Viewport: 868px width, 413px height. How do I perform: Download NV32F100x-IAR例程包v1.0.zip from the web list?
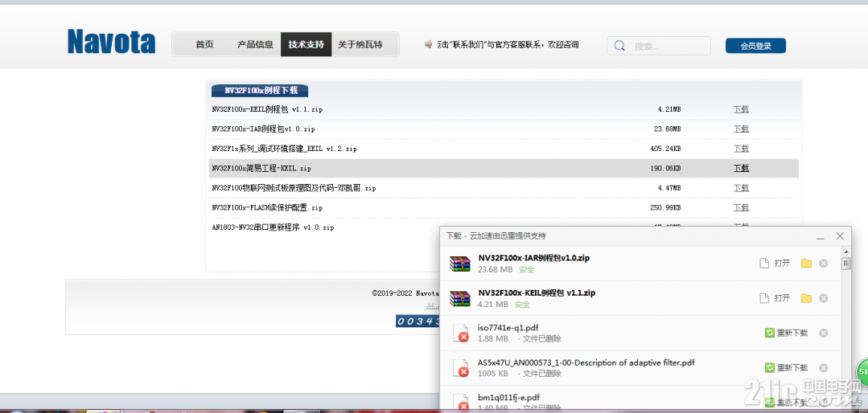741,129
